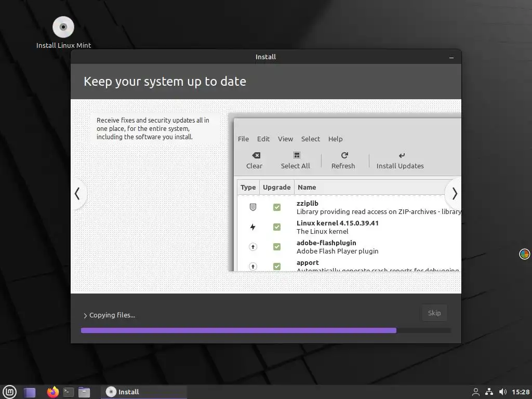
Task: Click the clock showing 15:28
Action: click(521, 392)
